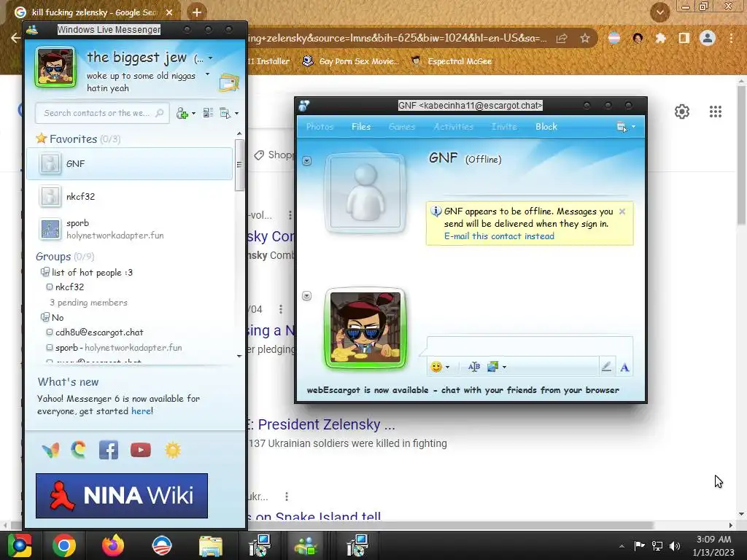
Task: Select cdh8u@escargot.chat in the No group
Action: point(99,332)
